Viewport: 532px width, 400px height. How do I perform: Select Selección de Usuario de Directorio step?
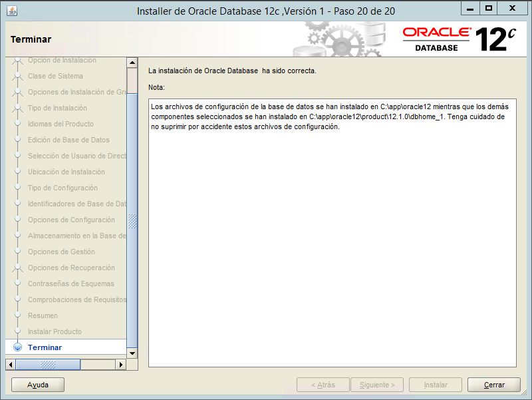pos(77,156)
